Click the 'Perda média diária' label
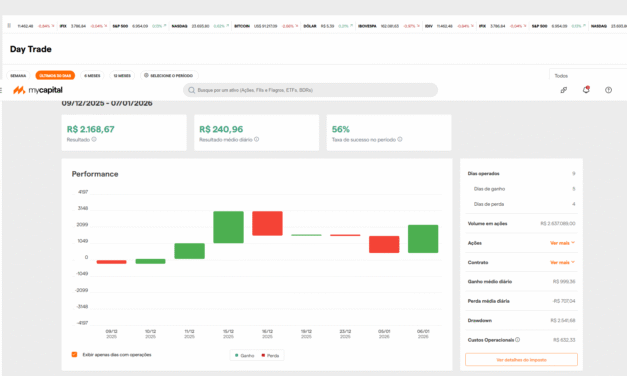The width and height of the screenshot is (627, 376). click(x=489, y=301)
